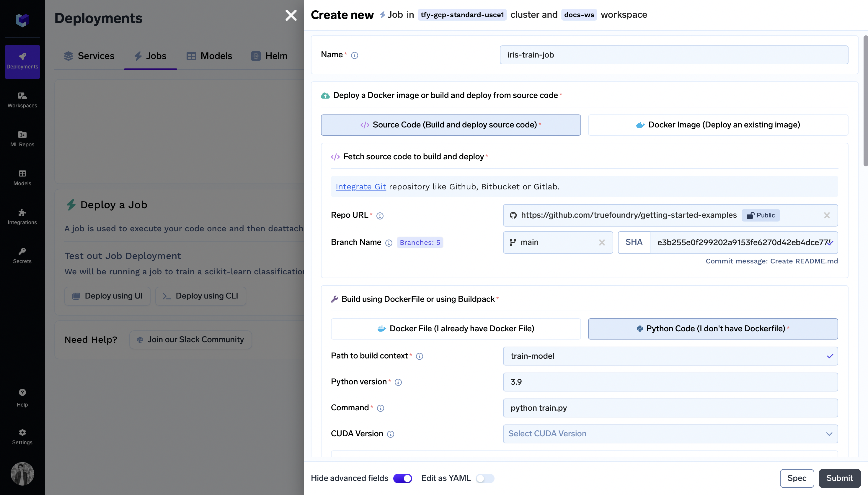This screenshot has width=868, height=495.
Task: Show info for CUDA Version
Action: click(390, 434)
